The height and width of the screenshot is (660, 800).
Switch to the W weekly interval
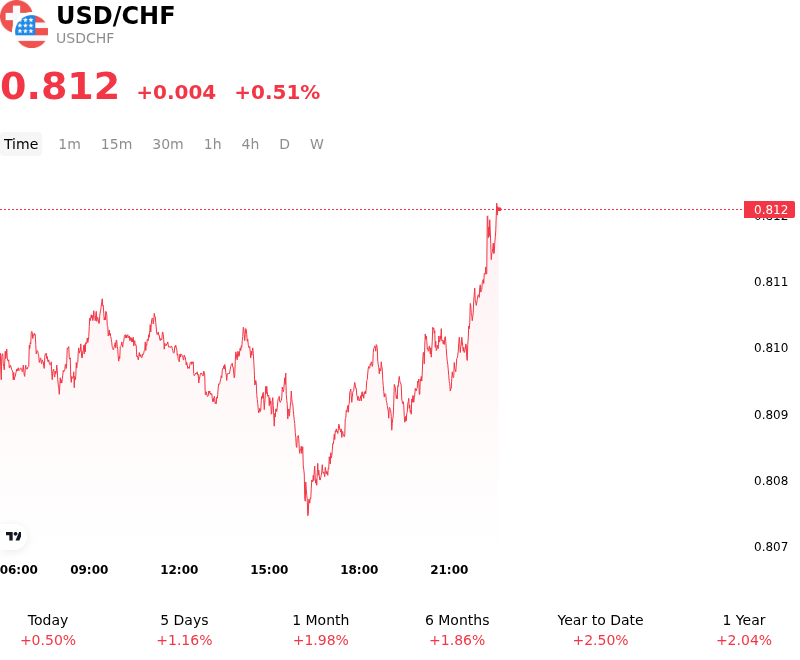(317, 144)
